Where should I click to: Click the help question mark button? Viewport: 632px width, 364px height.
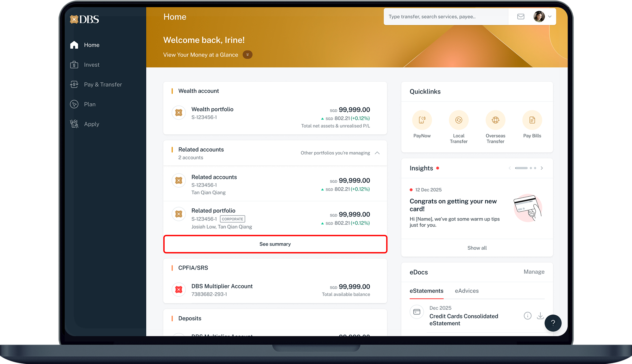[553, 323]
